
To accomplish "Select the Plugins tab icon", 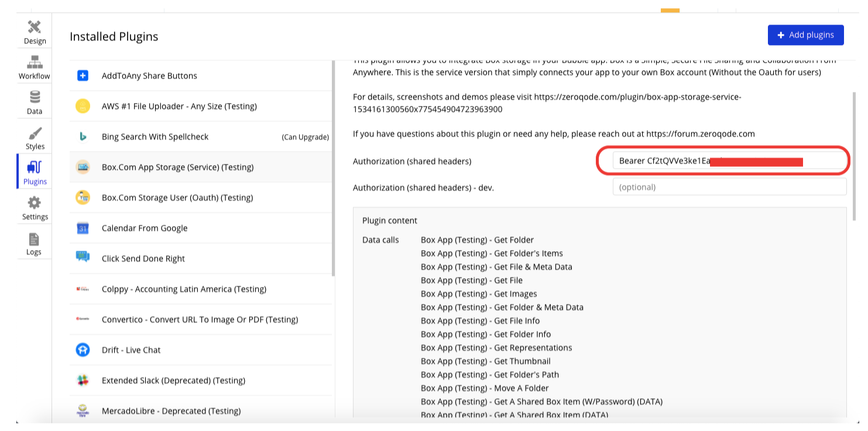I will 35,167.
